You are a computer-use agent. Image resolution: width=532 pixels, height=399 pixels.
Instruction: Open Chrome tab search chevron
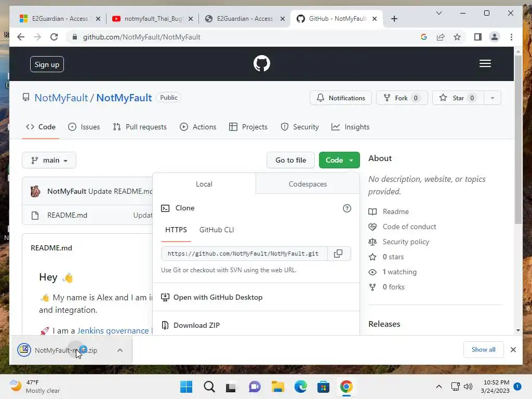pos(438,13)
